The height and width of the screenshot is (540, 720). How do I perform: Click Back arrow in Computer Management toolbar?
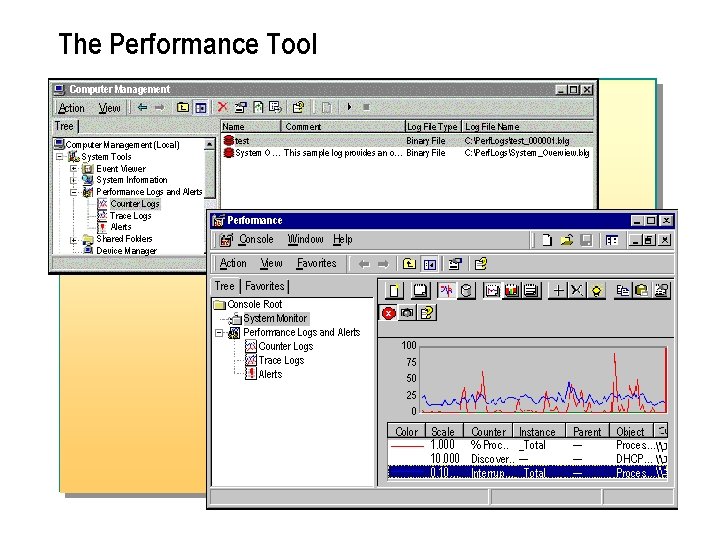142,107
